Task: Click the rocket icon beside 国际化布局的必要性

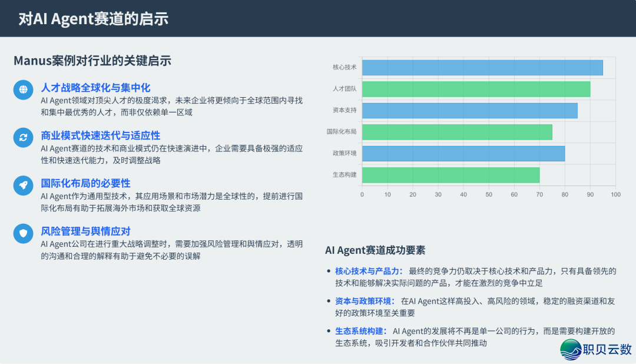Action: [23, 186]
